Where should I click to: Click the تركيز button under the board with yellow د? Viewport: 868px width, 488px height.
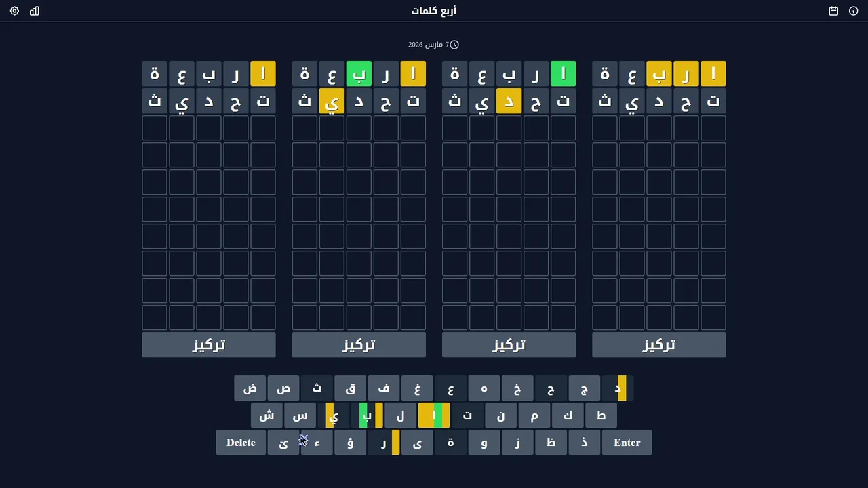(509, 345)
